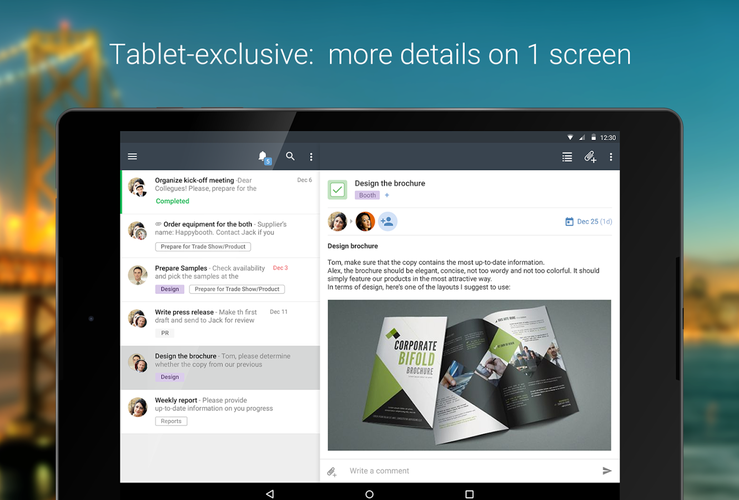Select the Dec 11 date label
Screen dimensions: 739x500
click(279, 311)
